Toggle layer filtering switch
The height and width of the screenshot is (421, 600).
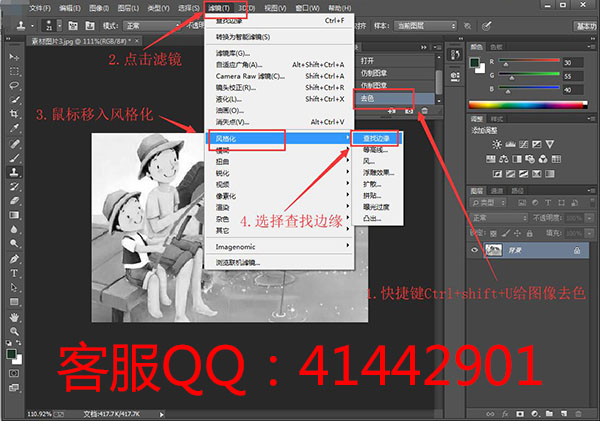click(592, 203)
